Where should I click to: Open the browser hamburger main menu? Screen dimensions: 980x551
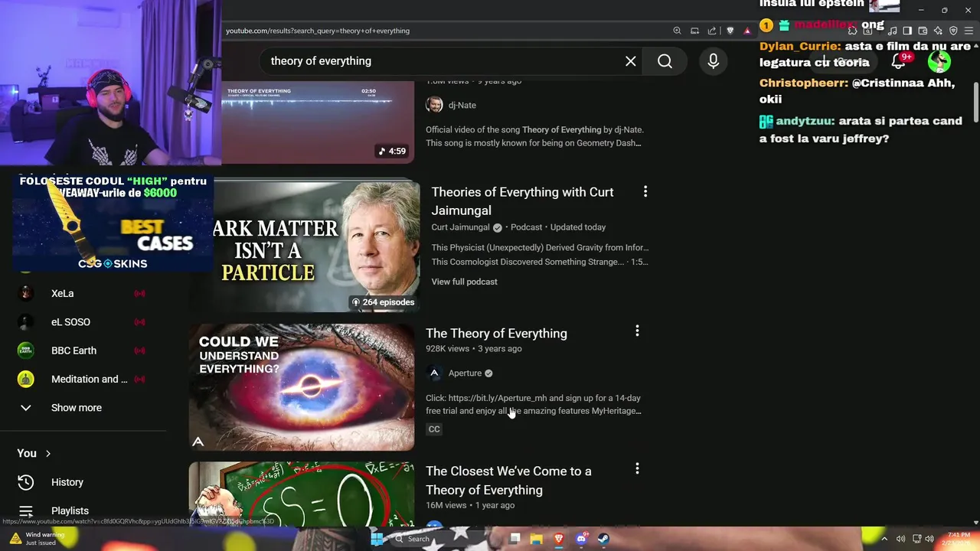969,31
